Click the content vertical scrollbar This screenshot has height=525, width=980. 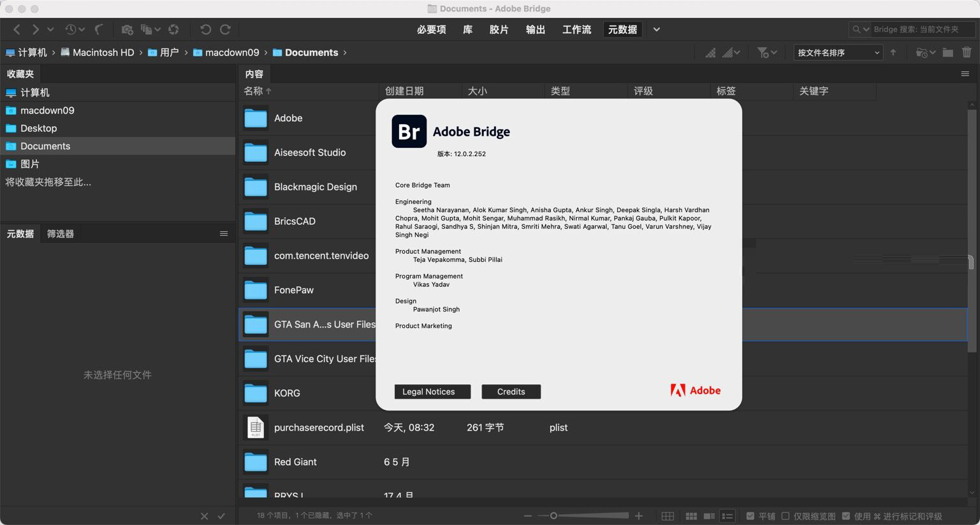[x=972, y=231]
